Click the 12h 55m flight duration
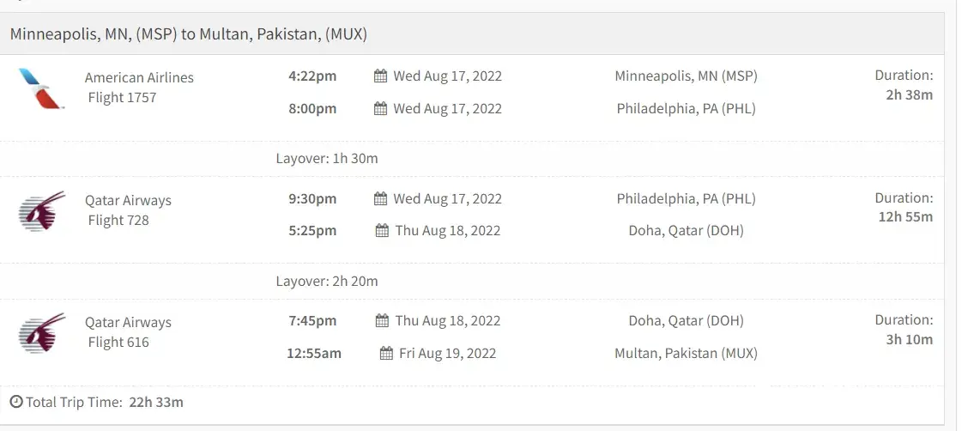Viewport: 980px width, 431px height. 905,217
